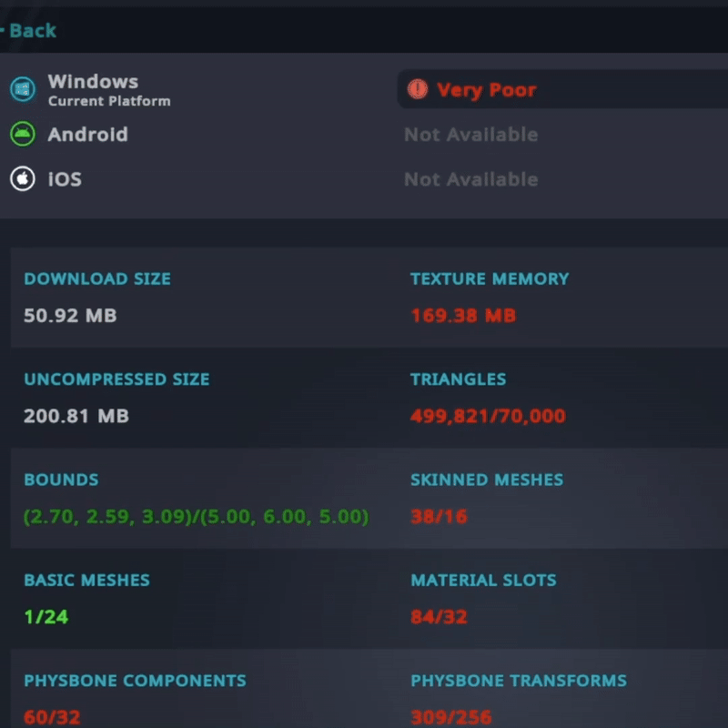Click the Basic Meshes 1/24 value
728x728 pixels.
(x=46, y=617)
